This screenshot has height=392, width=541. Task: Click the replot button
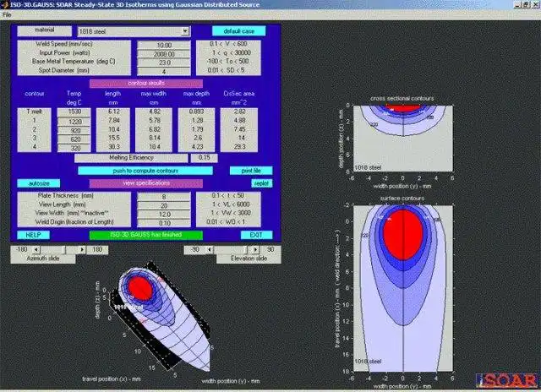tap(262, 183)
